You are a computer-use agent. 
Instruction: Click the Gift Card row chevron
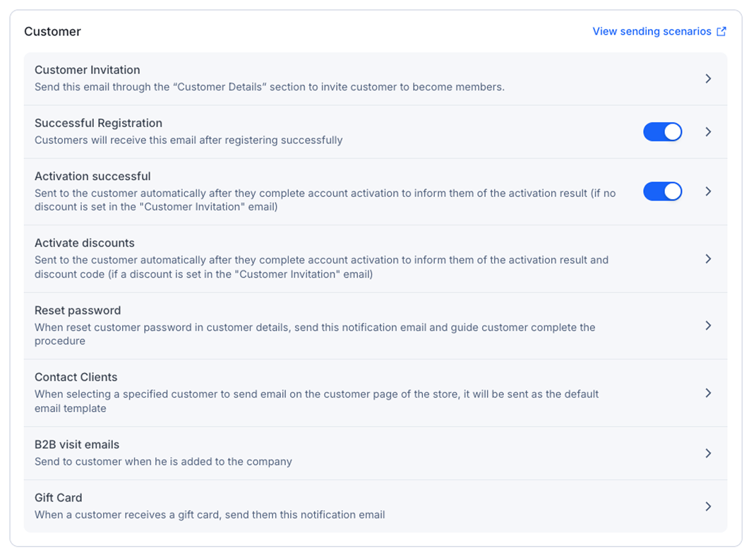[x=708, y=506]
